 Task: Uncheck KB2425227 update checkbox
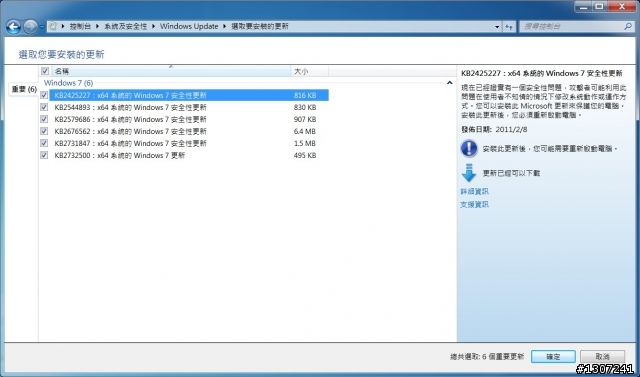[x=44, y=95]
